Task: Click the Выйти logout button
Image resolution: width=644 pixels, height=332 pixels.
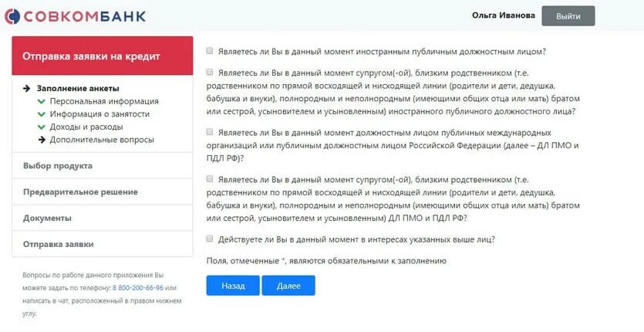Action: click(568, 16)
